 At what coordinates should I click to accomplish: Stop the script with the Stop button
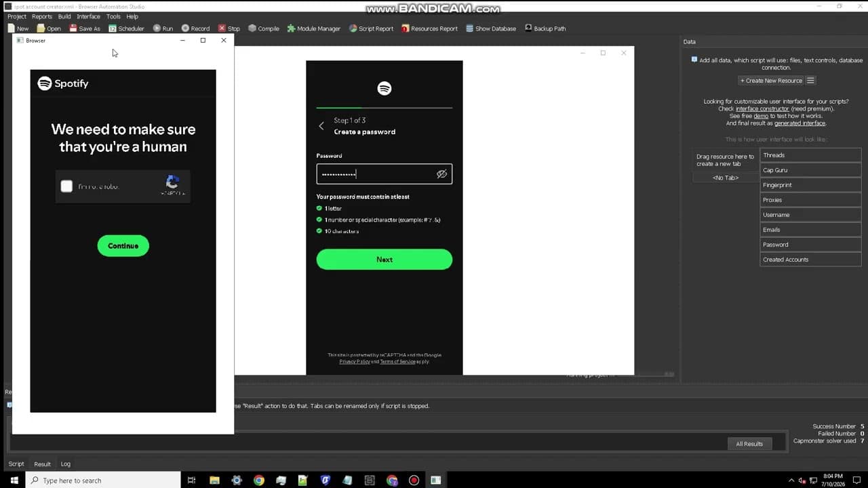[229, 28]
